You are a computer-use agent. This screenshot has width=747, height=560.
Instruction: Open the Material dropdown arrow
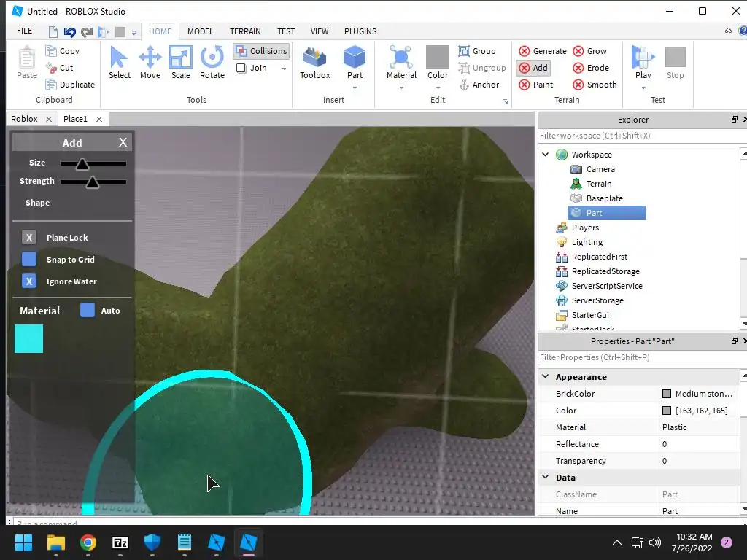click(401, 87)
